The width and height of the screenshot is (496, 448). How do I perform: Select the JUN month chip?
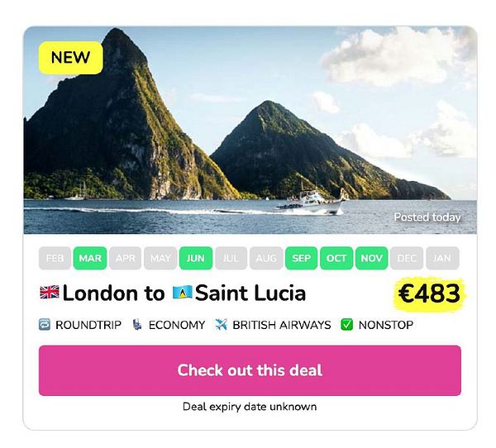[195, 258]
